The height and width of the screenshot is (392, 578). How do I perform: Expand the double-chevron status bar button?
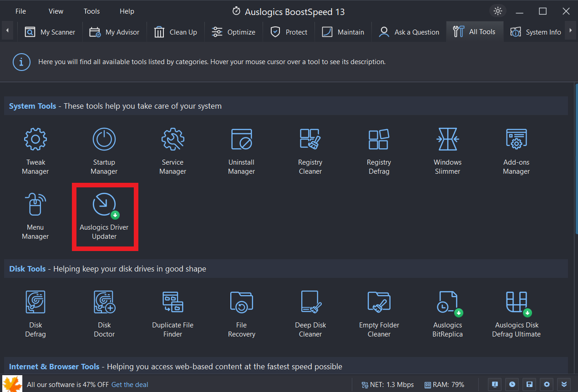[564, 384]
